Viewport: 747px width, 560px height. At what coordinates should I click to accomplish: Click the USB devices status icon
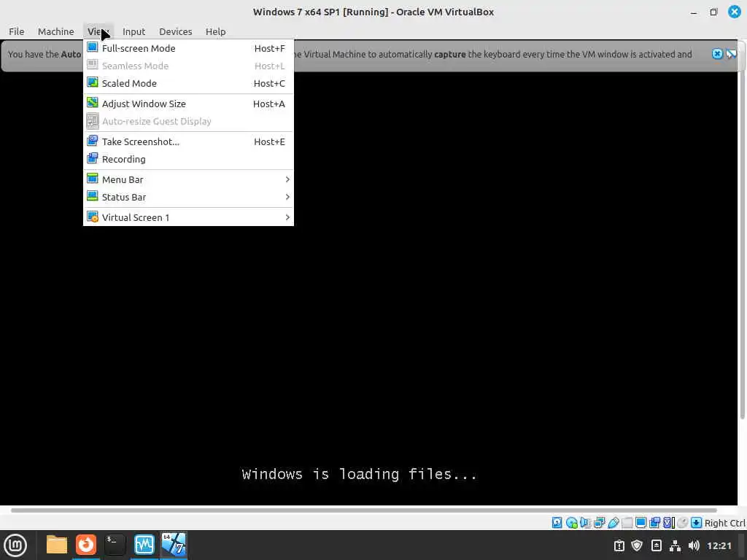click(x=613, y=523)
